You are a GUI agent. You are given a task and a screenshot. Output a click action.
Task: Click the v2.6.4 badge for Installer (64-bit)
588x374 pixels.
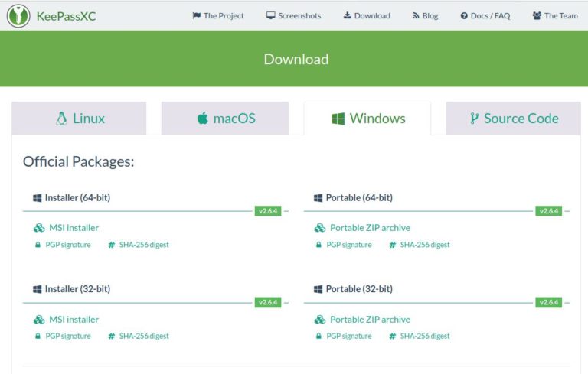(x=268, y=211)
